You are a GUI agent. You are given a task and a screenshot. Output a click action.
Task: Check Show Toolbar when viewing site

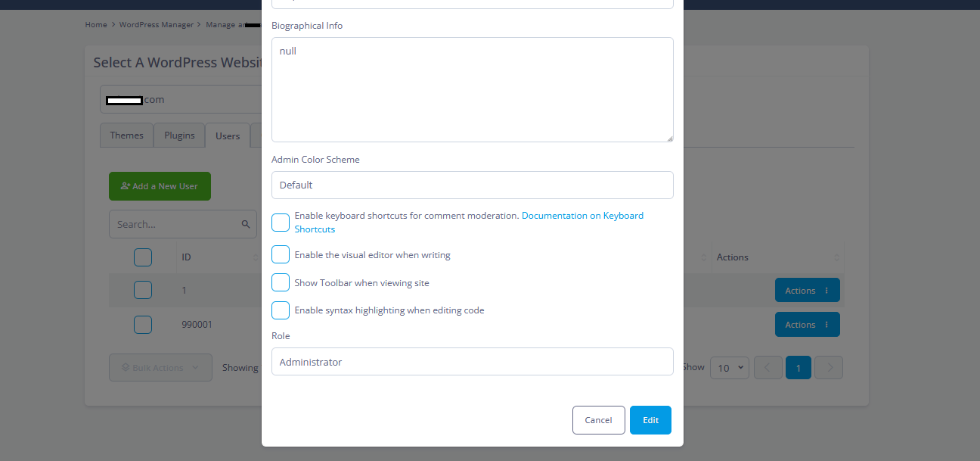point(281,282)
